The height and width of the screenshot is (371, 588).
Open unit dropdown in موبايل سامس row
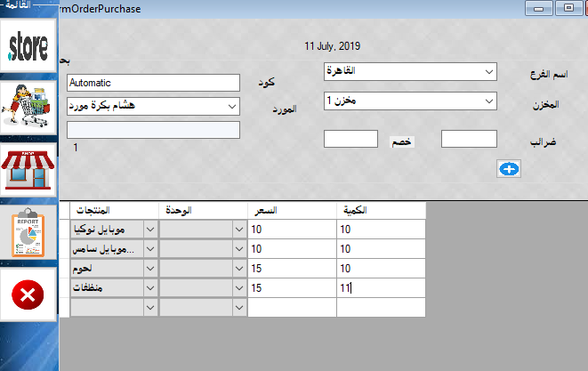[x=239, y=248]
